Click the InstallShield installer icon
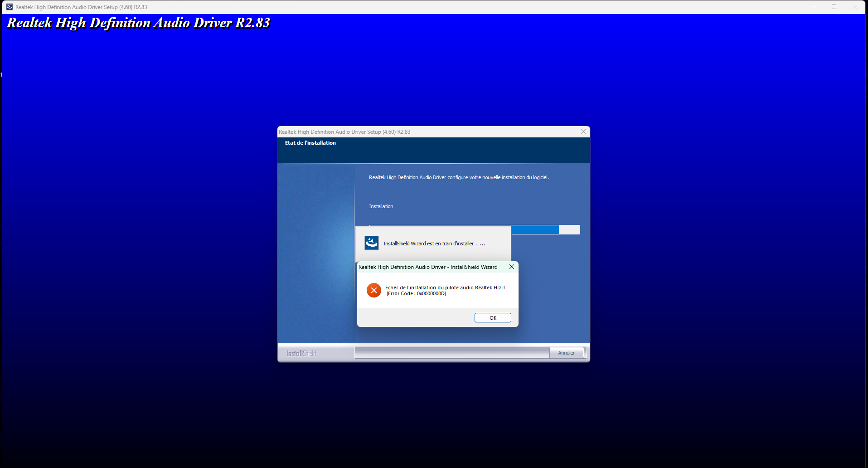The width and height of the screenshot is (868, 468). [372, 243]
